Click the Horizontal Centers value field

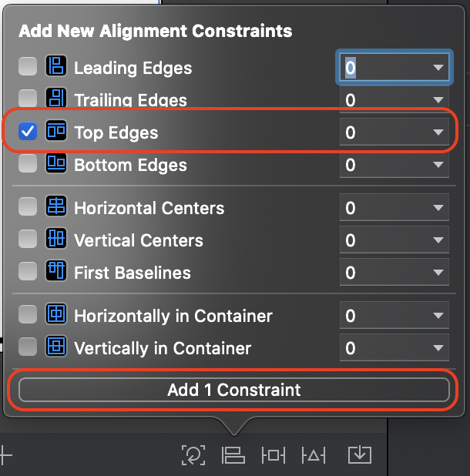(x=394, y=208)
